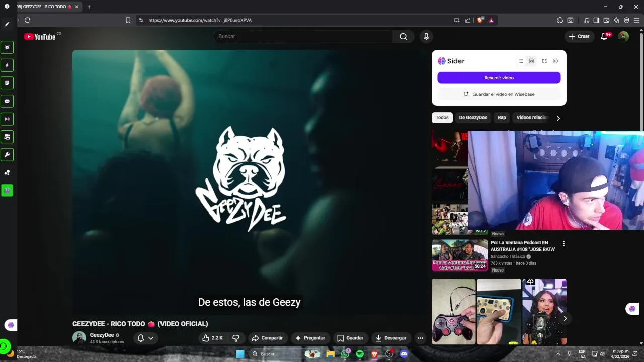Show more filter chips with right arrow
This screenshot has width=644, height=362.
pos(558,118)
